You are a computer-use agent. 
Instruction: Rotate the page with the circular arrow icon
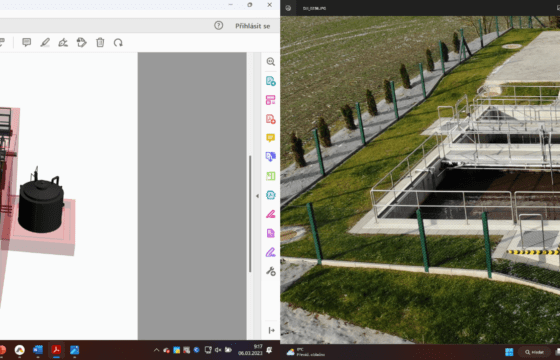click(x=118, y=43)
